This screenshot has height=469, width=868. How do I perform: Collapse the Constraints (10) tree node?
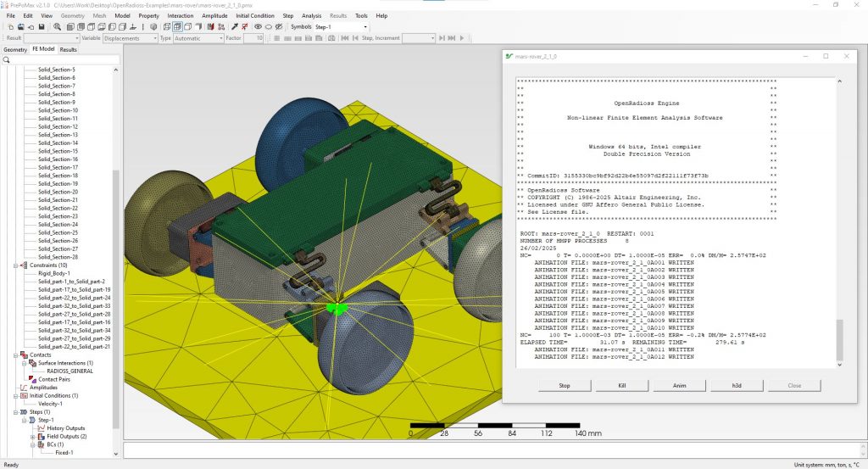click(x=16, y=265)
